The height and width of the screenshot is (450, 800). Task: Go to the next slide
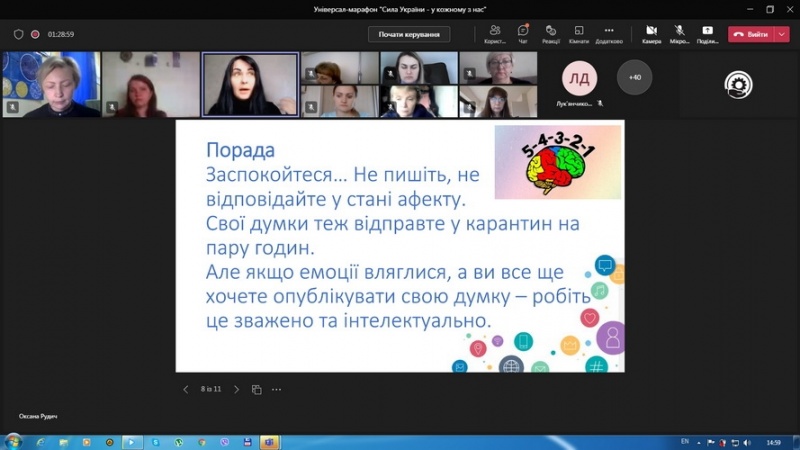236,389
